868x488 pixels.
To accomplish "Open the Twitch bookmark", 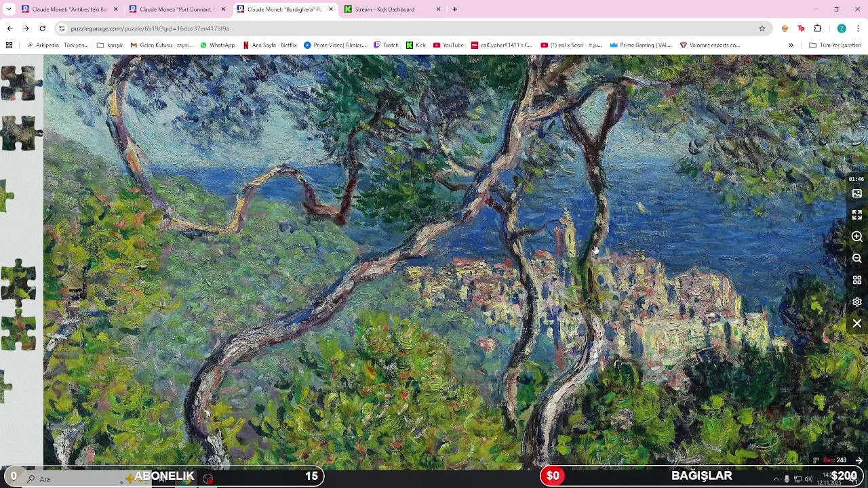I will coord(386,45).
